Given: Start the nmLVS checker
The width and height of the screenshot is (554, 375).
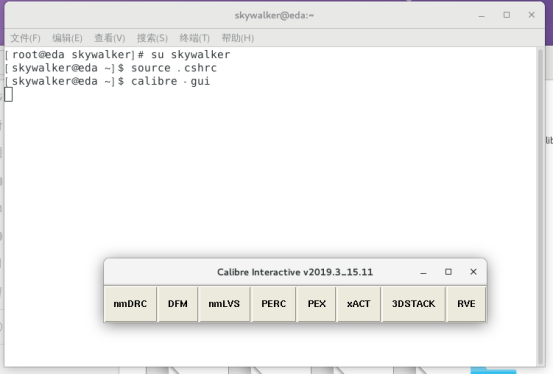Looking at the screenshot, I should point(224,304).
